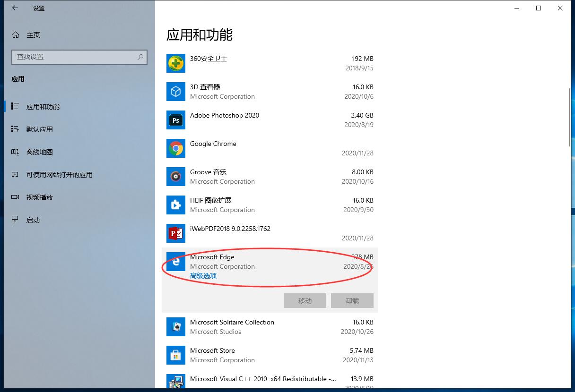This screenshot has height=392, width=575.
Task: Click the Adobe Photoshop 2020 icon
Action: [x=176, y=120]
